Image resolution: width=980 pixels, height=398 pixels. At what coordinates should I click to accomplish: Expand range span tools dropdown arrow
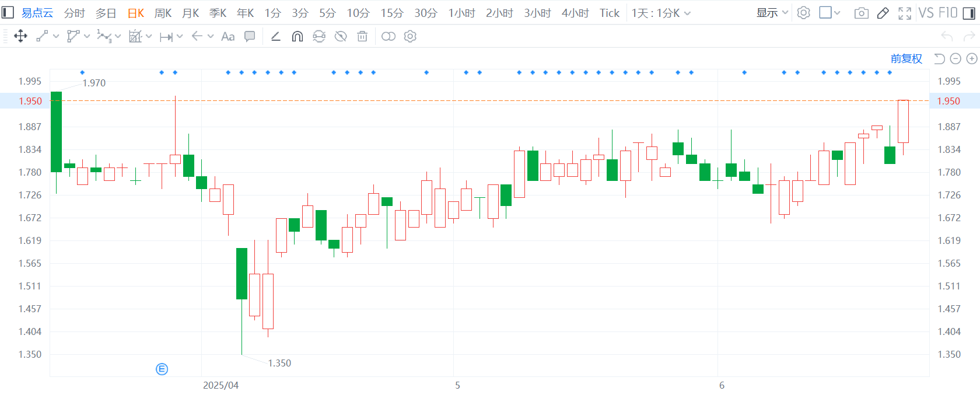point(180,37)
